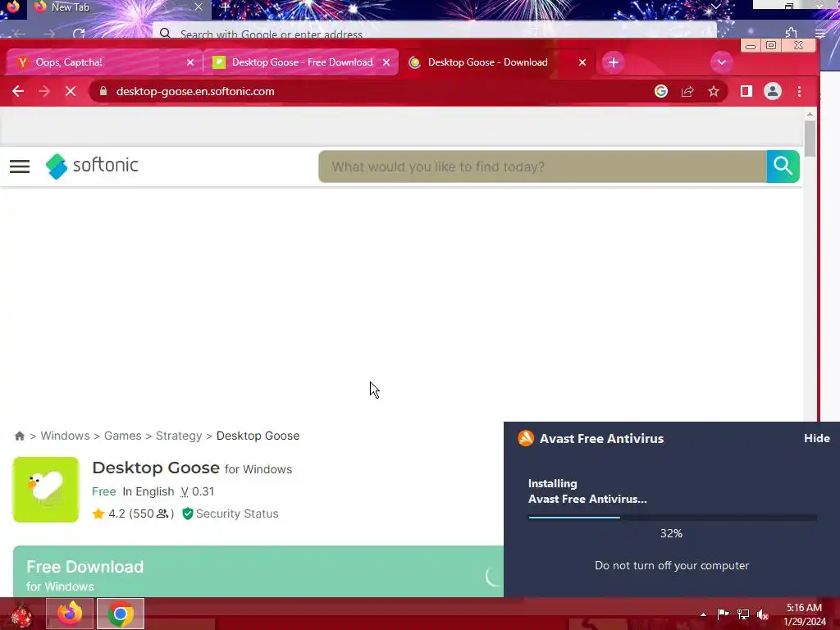Click the Firefox New Tab tab
The width and height of the screenshot is (840, 630).
tap(119, 7)
